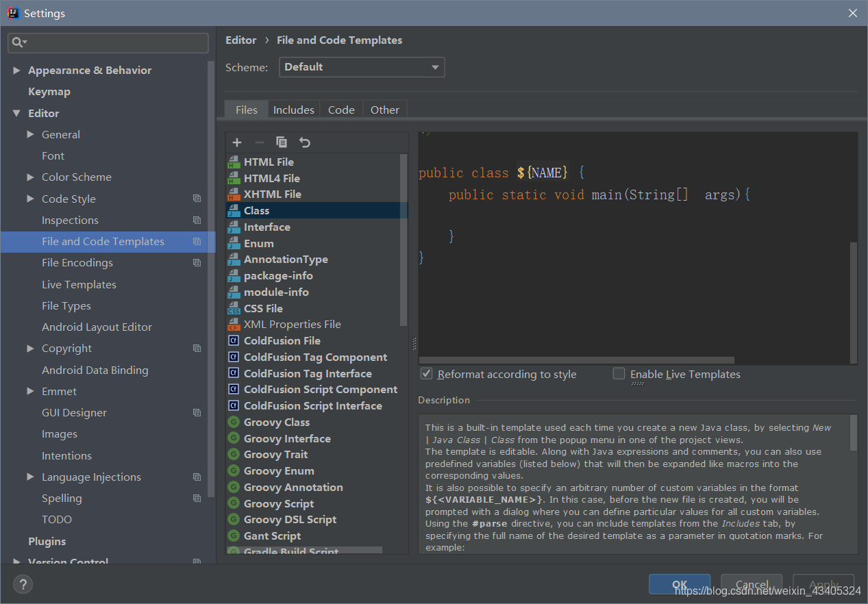Click the description panel scrollbar
This screenshot has width=868, height=604.
pos(854,432)
